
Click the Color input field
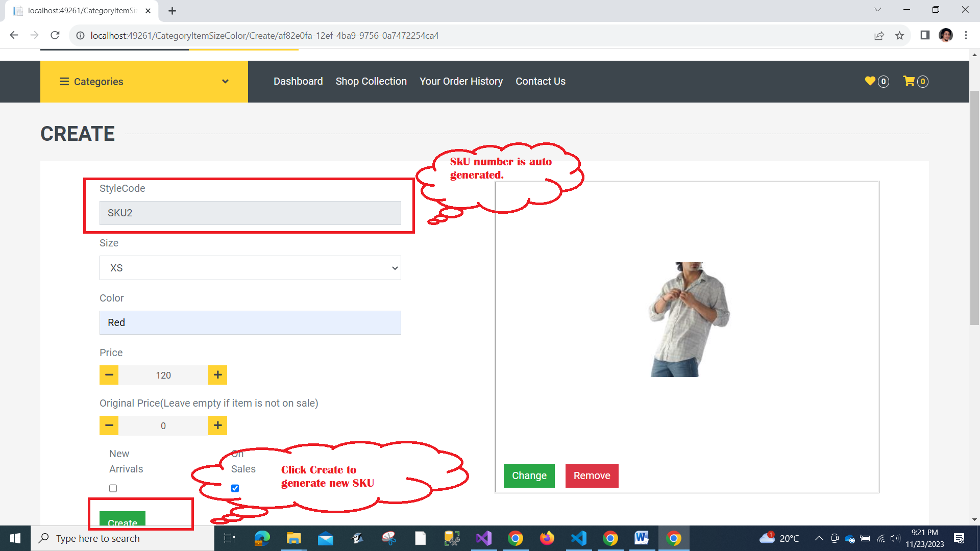[x=250, y=322]
